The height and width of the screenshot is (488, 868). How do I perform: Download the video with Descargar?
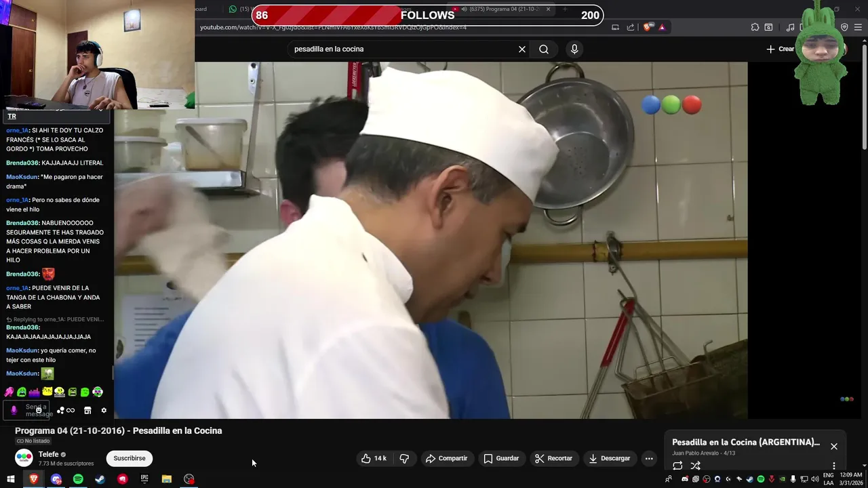[x=609, y=459]
